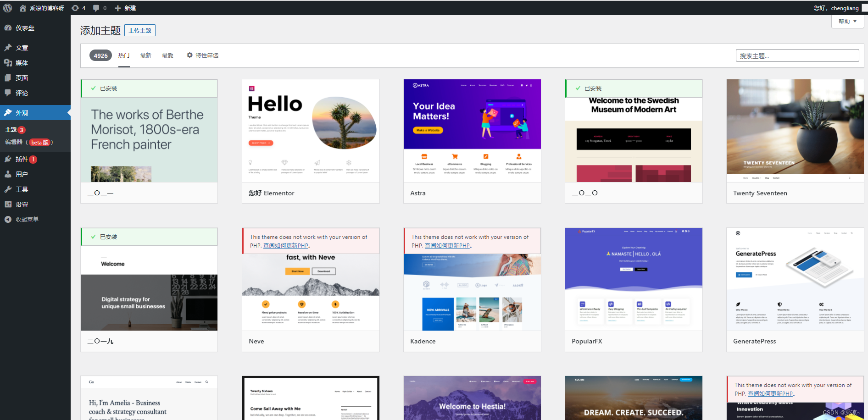Image resolution: width=868 pixels, height=420 pixels.
Task: Click 已安装 banner on 二〇二一 card
Action: 149,88
